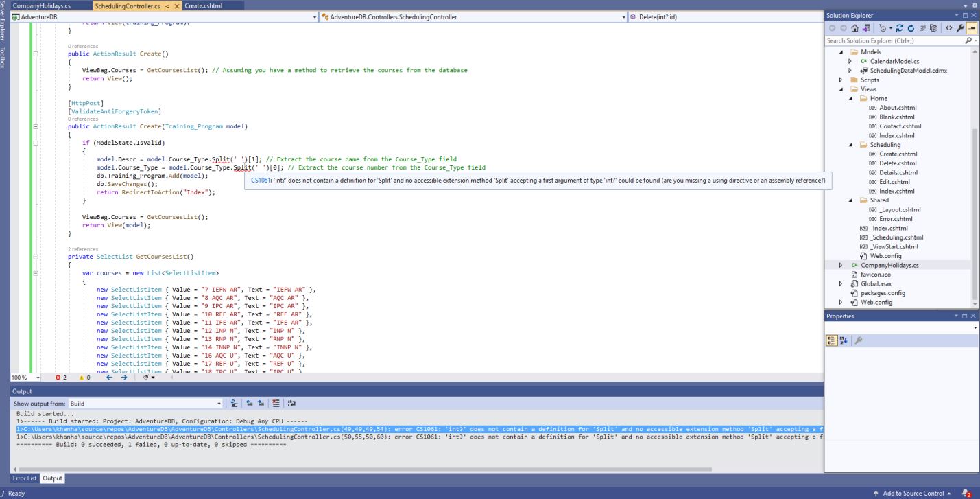Collapse all nodes in Solution Explorer
Image resolution: width=980 pixels, height=499 pixels.
coord(922,28)
